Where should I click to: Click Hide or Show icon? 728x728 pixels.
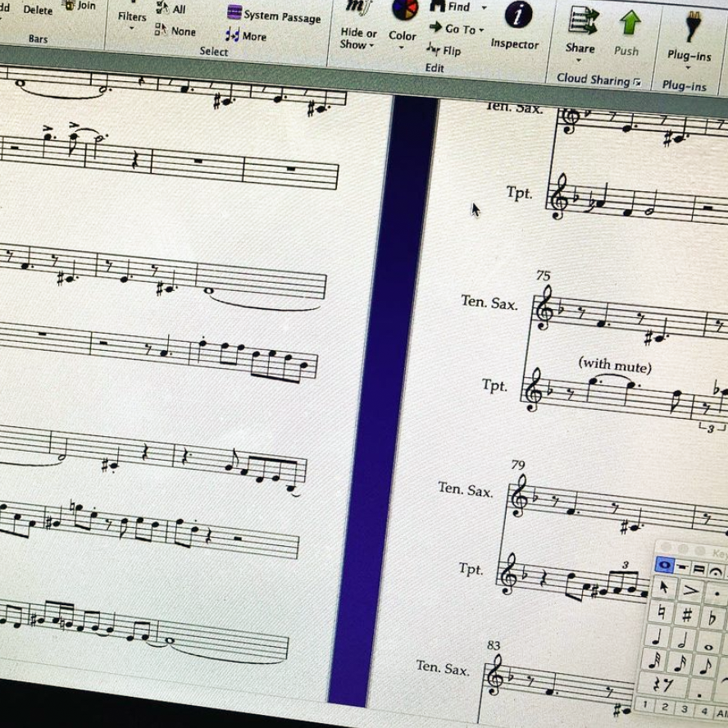click(357, 7)
